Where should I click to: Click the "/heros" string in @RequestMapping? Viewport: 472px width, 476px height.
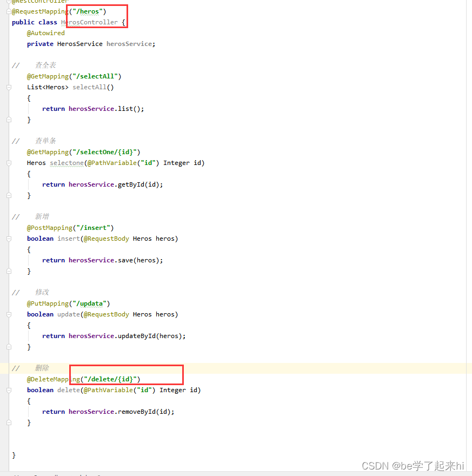[88, 11]
